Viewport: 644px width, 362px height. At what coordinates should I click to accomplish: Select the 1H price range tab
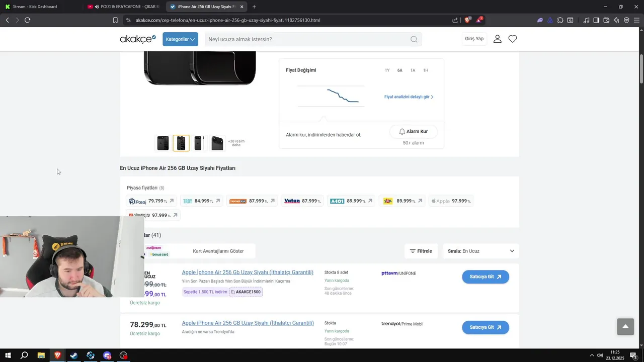point(426,70)
